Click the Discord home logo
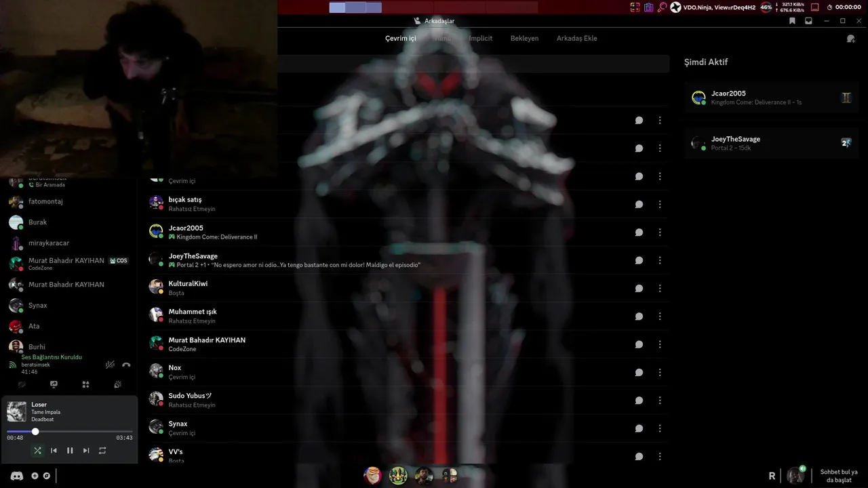This screenshot has height=488, width=868. 17,476
